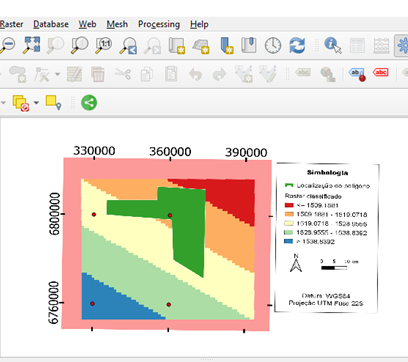Click the light green legend swatch
Viewport: 408px width, 362px height.
(x=289, y=232)
